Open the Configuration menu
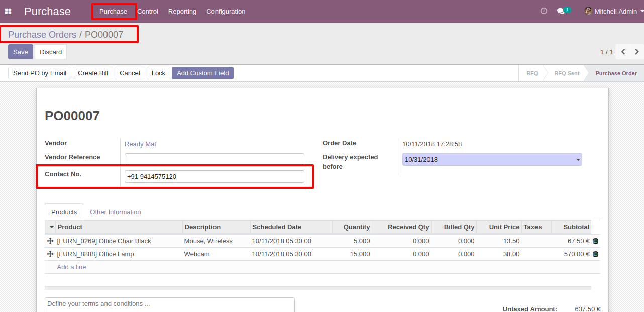644x312 pixels. coord(226,11)
